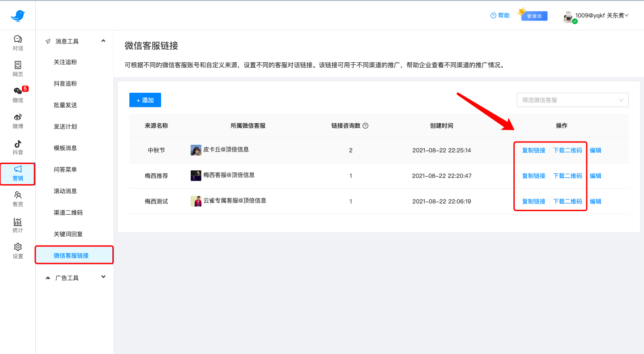Screen dimensions: 644x354
Task: Select the 抖音 channel icon
Action: pos(18,147)
